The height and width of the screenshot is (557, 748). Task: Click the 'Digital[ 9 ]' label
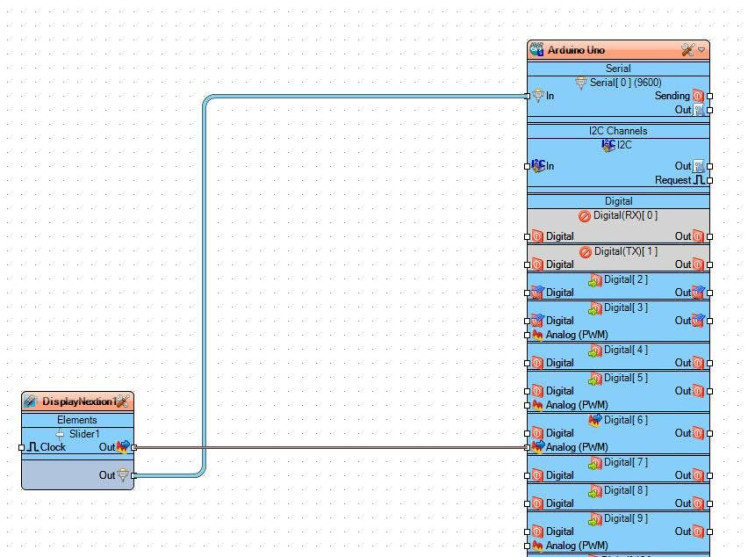626,518
